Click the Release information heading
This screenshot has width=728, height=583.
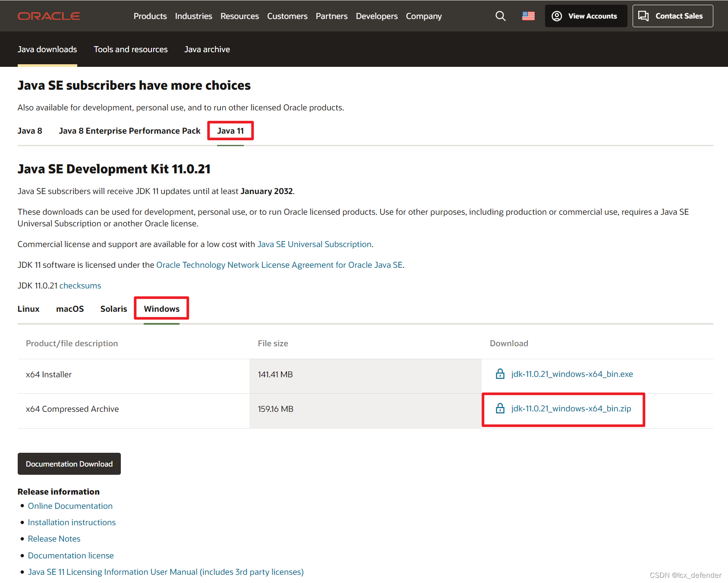tap(59, 492)
